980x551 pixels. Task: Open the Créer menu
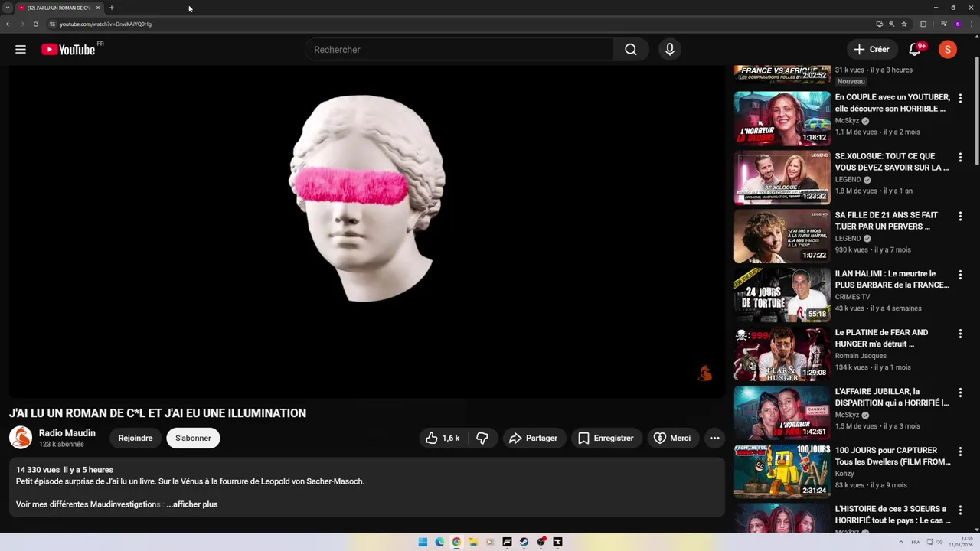point(871,50)
